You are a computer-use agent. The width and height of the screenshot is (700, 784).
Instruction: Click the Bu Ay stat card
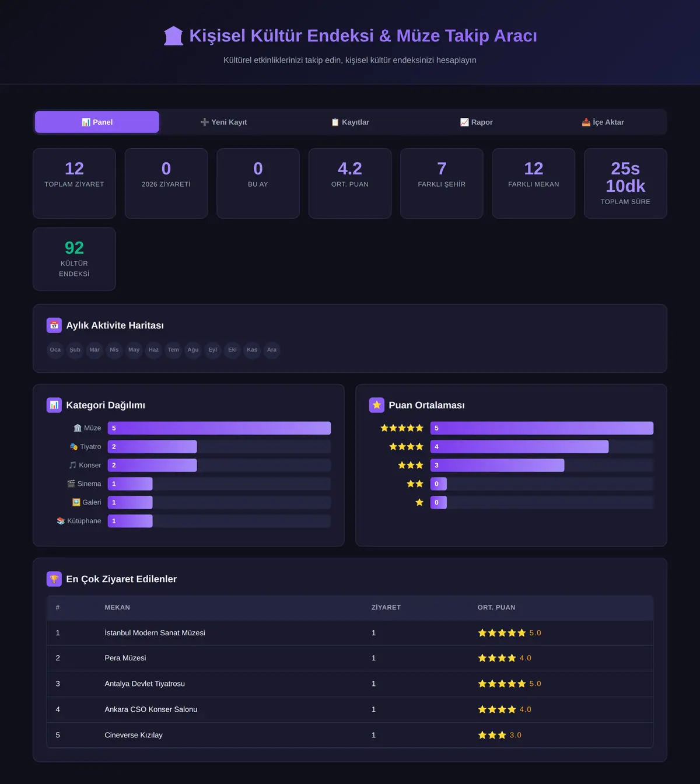coord(258,183)
